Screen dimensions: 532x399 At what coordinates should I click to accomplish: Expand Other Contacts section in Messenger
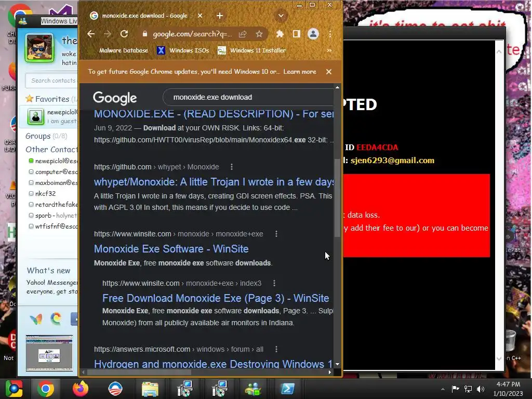(x=51, y=150)
